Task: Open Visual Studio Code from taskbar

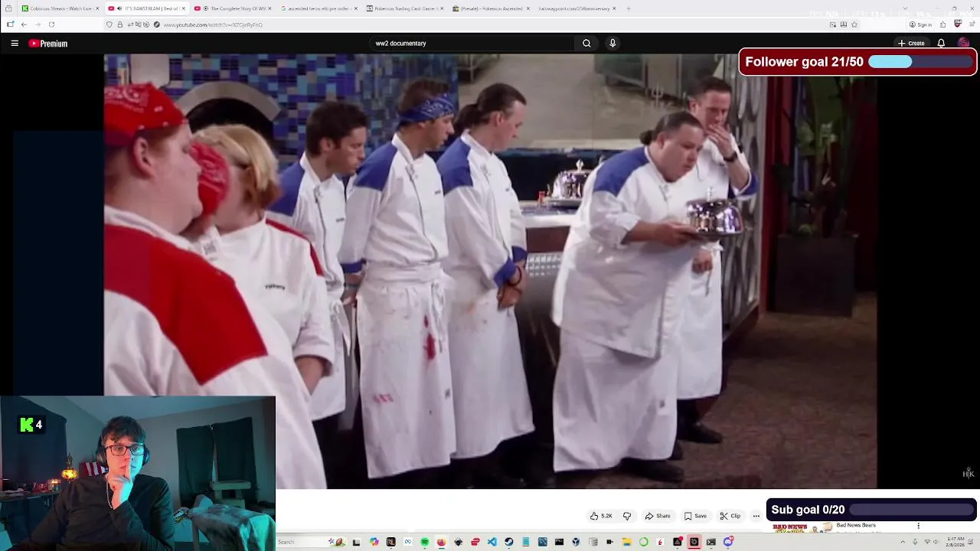Action: tap(492, 542)
